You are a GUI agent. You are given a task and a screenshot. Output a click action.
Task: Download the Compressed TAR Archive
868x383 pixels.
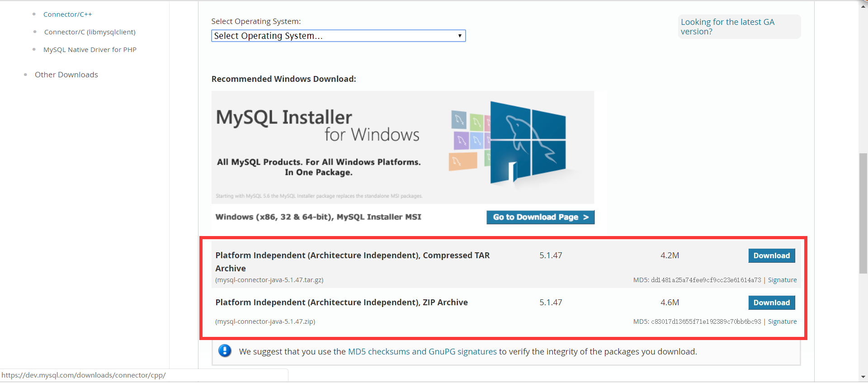771,255
